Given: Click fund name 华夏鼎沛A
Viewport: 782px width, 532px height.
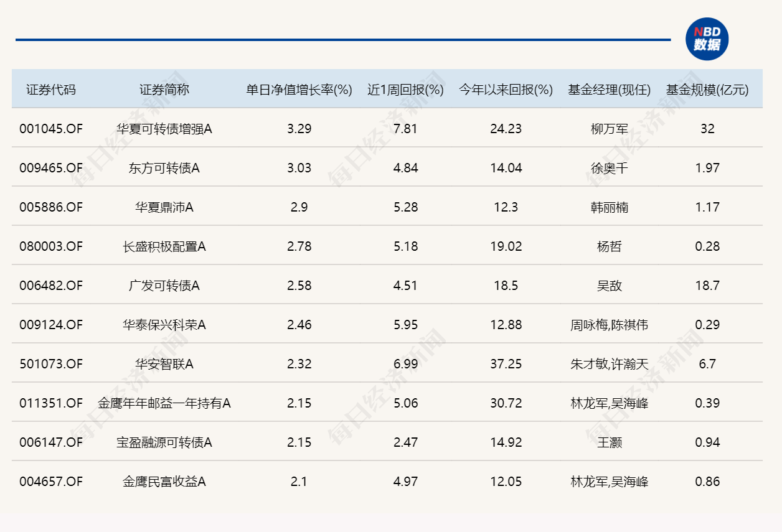Looking at the screenshot, I should [x=164, y=207].
